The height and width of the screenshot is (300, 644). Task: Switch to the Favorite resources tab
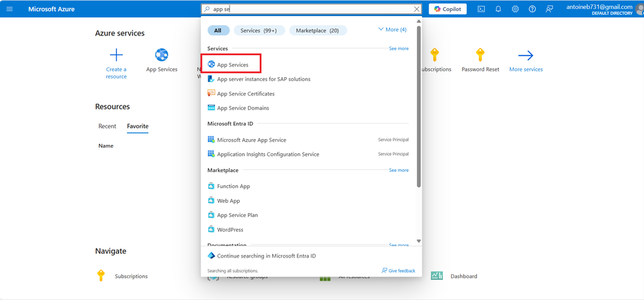pyautogui.click(x=137, y=126)
